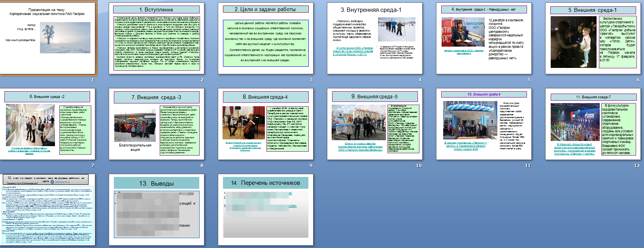Click slide number 11 below Внешняя среда-6 slide

click(x=528, y=165)
